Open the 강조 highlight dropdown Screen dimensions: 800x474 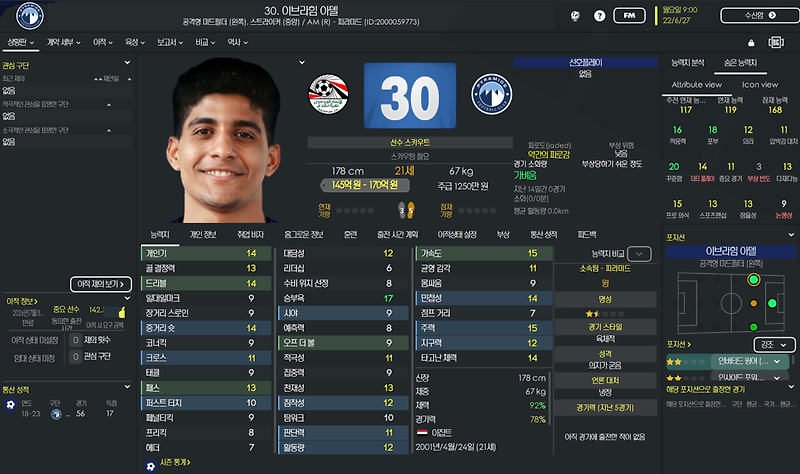point(774,345)
